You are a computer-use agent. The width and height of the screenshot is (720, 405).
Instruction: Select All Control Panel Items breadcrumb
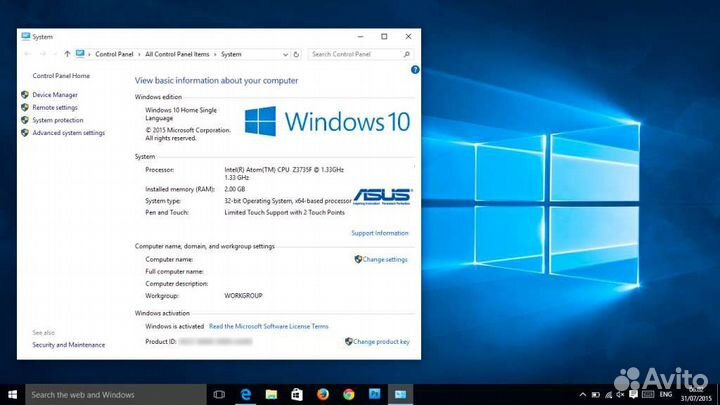coord(177,54)
